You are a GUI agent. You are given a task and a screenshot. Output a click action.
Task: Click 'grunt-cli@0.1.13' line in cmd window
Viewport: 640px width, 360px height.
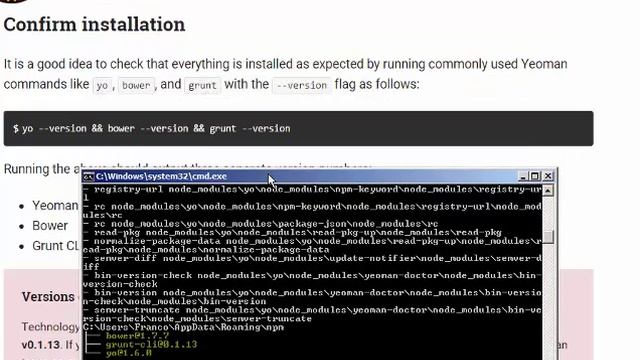[151, 344]
